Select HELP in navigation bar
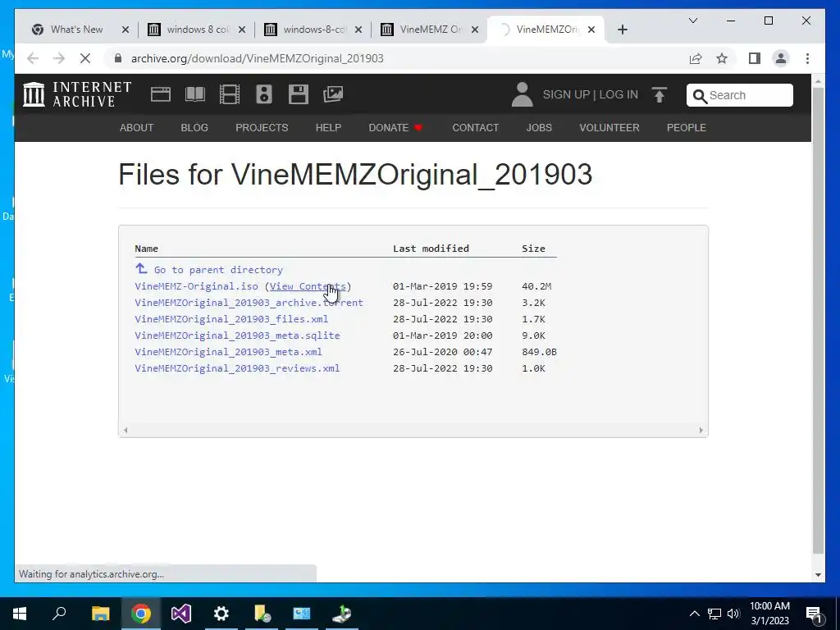The image size is (840, 630). [328, 127]
